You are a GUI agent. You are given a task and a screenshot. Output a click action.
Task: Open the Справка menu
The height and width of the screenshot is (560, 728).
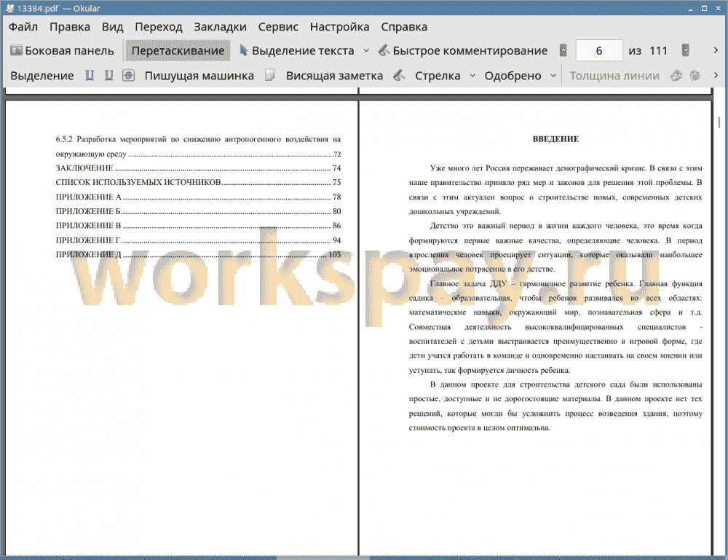tap(404, 27)
